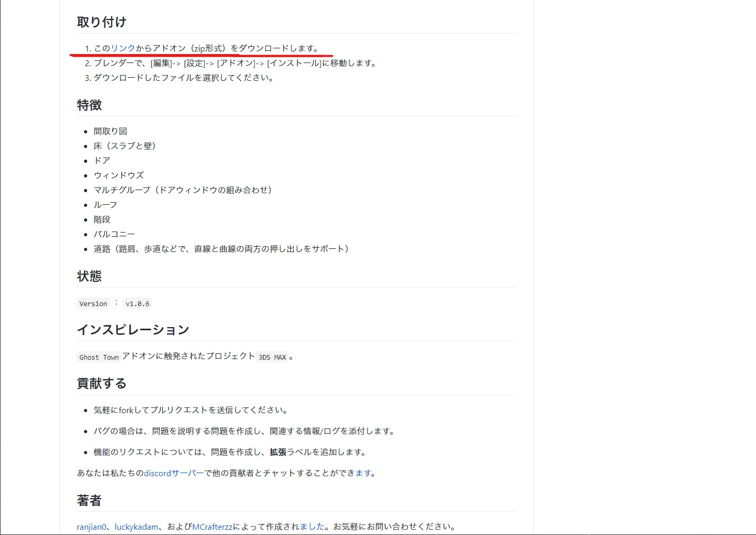Screen dimensions: 756x535
Task: Click the 取り付け heading
Action: pos(102,22)
